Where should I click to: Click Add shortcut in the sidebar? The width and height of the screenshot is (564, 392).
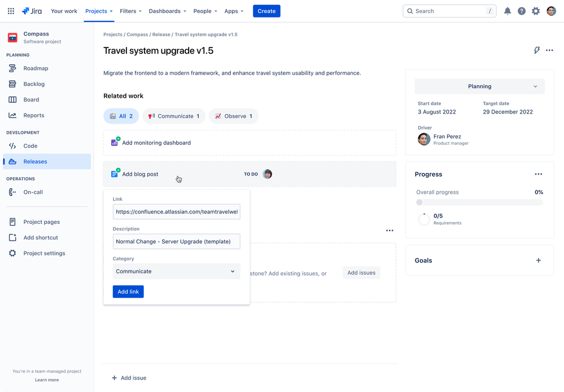pos(47,238)
